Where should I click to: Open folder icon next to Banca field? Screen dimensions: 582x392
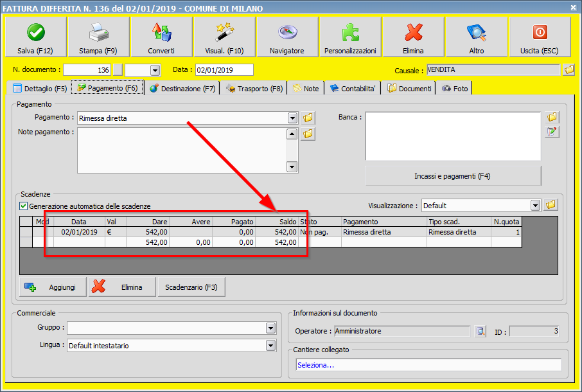(x=552, y=118)
